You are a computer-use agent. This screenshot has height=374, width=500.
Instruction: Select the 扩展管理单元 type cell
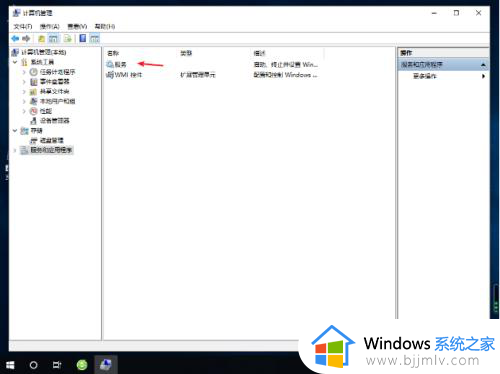pos(198,75)
